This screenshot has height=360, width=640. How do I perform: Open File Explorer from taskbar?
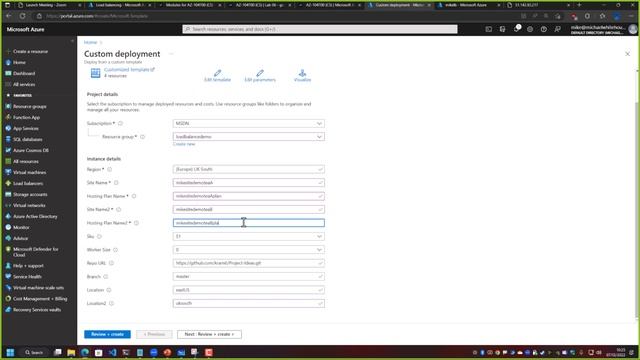pyautogui.click(x=71, y=352)
